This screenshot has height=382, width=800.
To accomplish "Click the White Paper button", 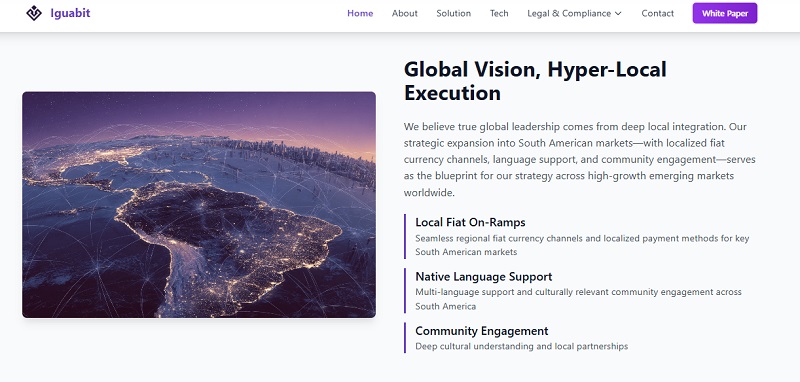I will tap(724, 13).
